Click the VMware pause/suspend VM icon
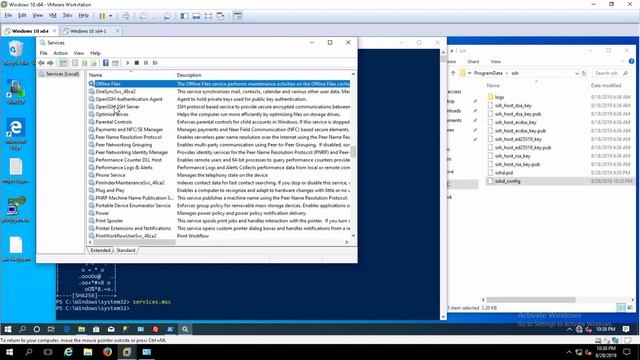The width and height of the screenshot is (640, 360). point(102,16)
